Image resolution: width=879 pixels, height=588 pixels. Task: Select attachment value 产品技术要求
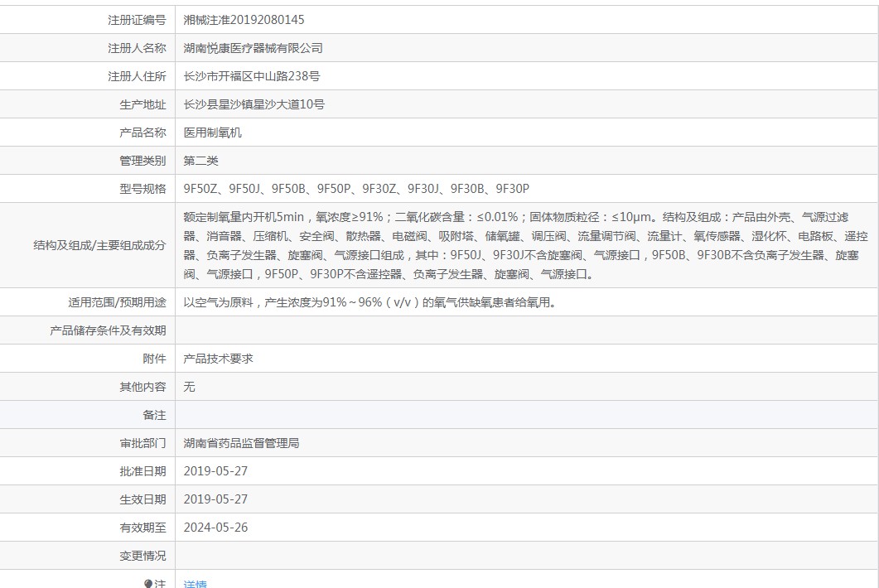click(218, 359)
